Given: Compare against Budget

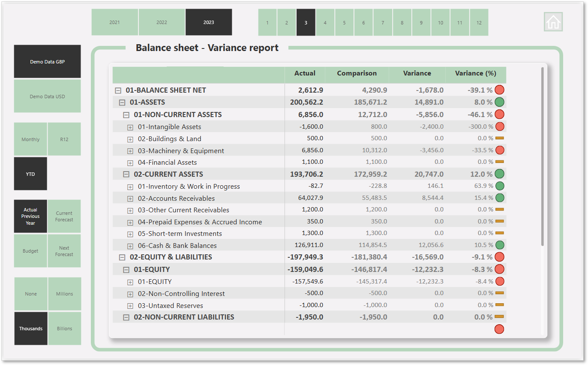Looking at the screenshot, I should tap(30, 251).
